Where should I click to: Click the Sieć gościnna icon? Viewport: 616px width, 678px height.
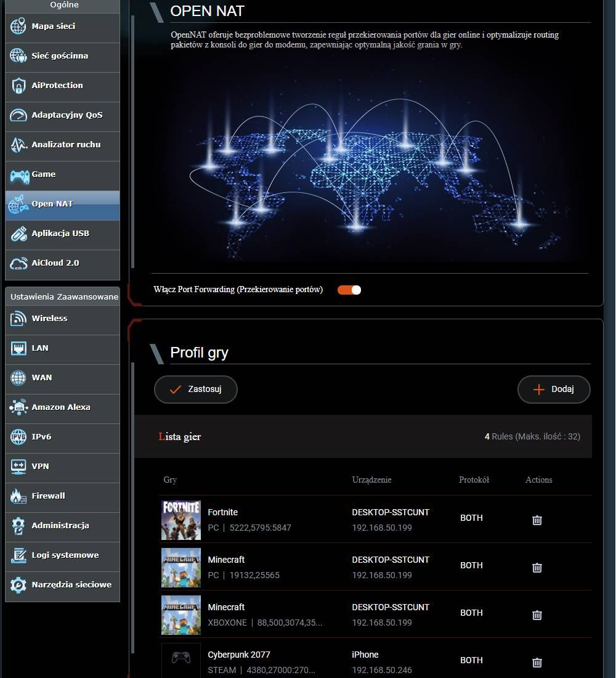(18, 55)
